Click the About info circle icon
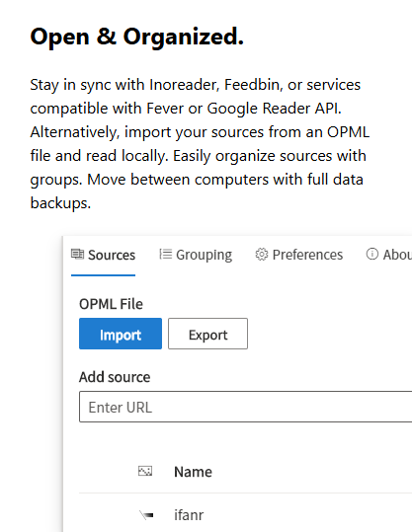Image resolution: width=412 pixels, height=532 pixels. [x=372, y=254]
